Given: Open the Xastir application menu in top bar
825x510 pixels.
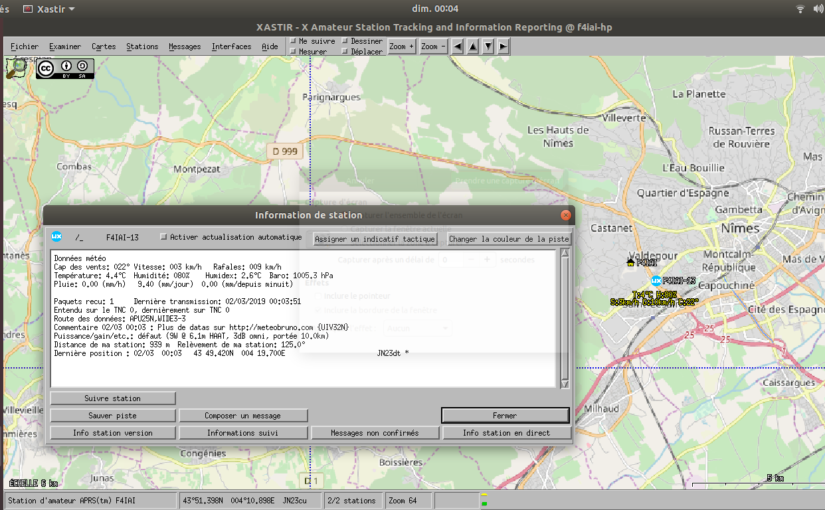Looking at the screenshot, I should pos(49,9).
